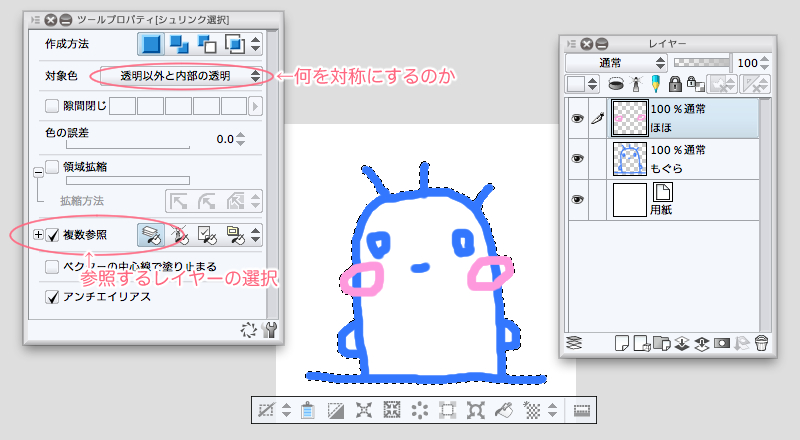The height and width of the screenshot is (440, 800).
Task: Click the trash icon to delete layer
Action: (760, 343)
